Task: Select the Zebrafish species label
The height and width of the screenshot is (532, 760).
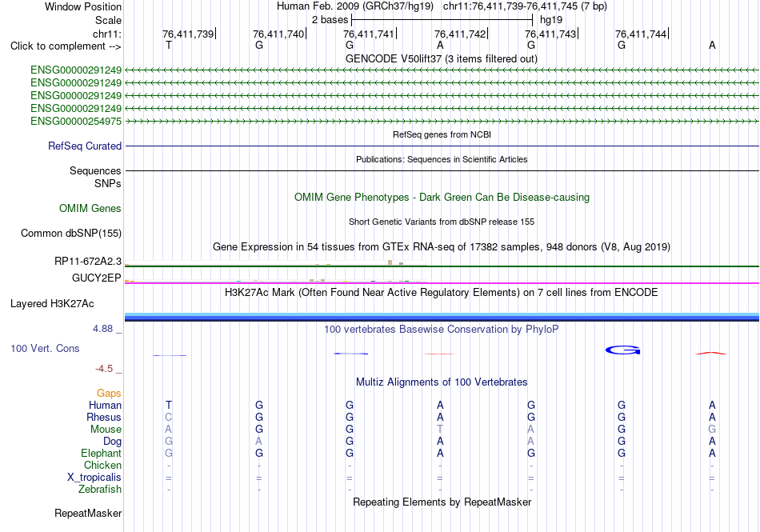Action: click(99, 490)
